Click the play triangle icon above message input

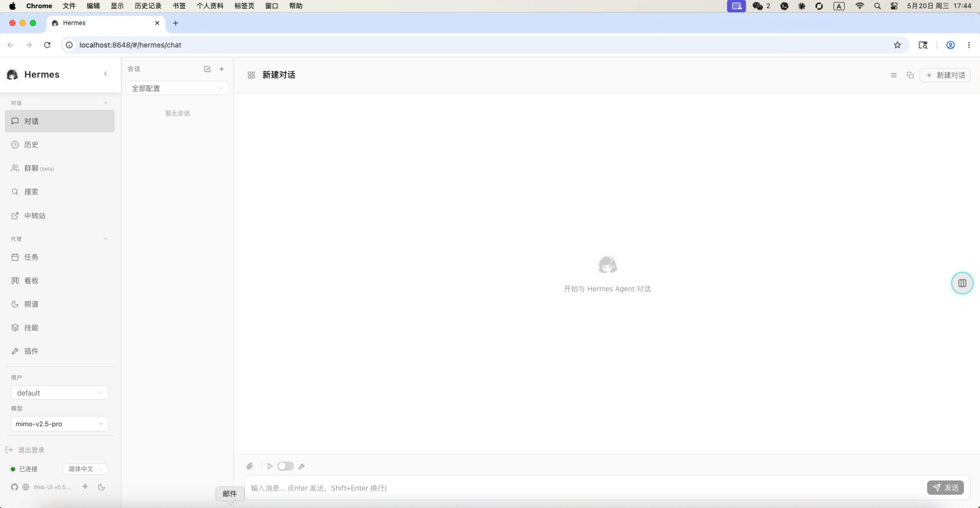tap(270, 466)
